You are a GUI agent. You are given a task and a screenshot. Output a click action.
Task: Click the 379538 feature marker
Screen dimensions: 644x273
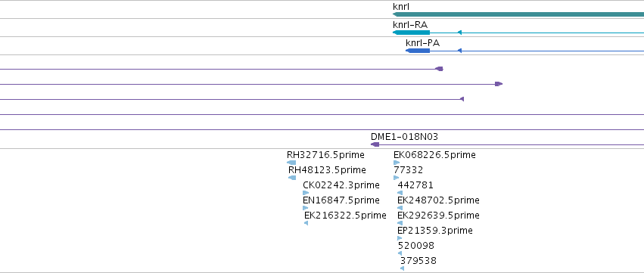click(x=402, y=268)
